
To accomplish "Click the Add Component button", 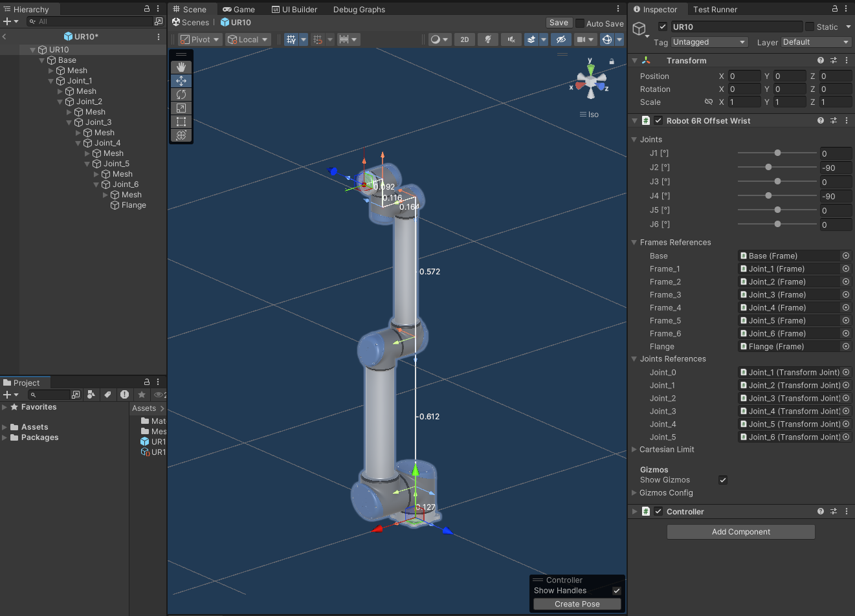I will (741, 532).
